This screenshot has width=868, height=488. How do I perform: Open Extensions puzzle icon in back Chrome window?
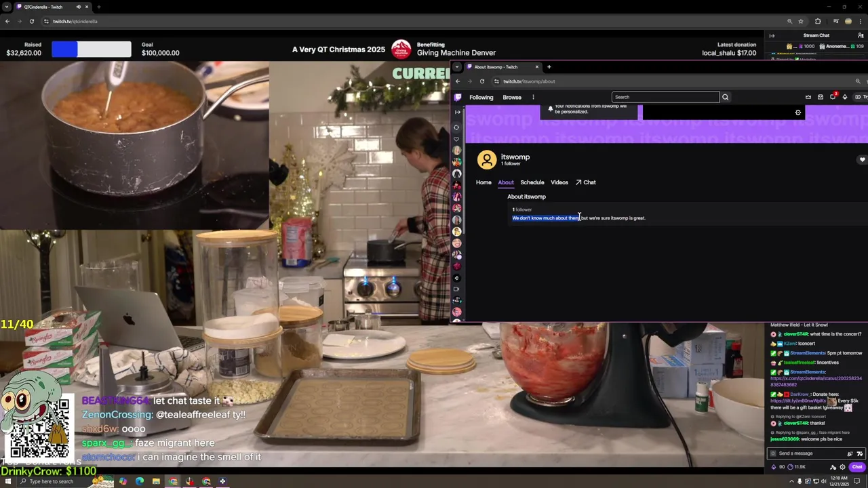[818, 21]
